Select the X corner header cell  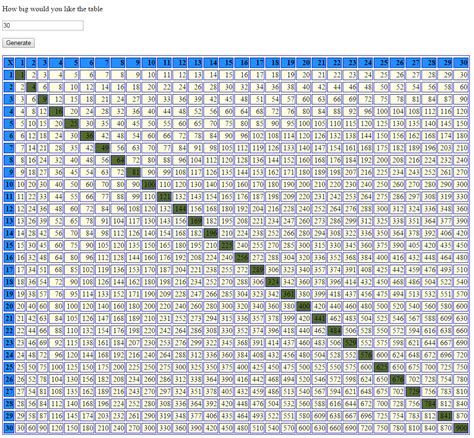(x=9, y=62)
